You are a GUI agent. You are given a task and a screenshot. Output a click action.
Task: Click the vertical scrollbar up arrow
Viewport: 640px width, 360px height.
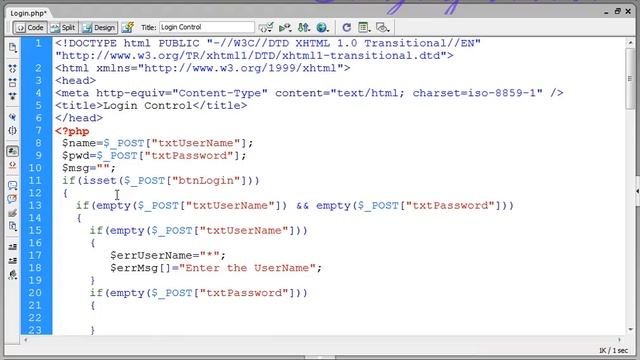(630, 42)
